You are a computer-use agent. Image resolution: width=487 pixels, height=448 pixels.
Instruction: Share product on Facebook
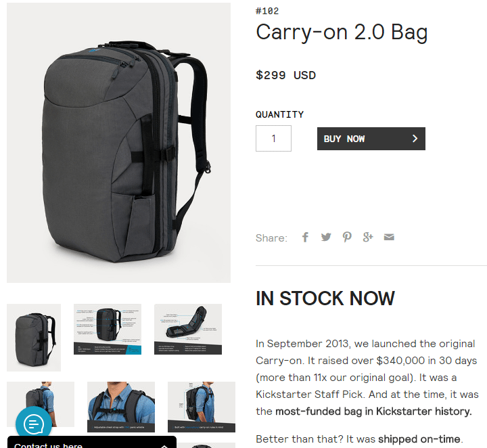click(305, 238)
